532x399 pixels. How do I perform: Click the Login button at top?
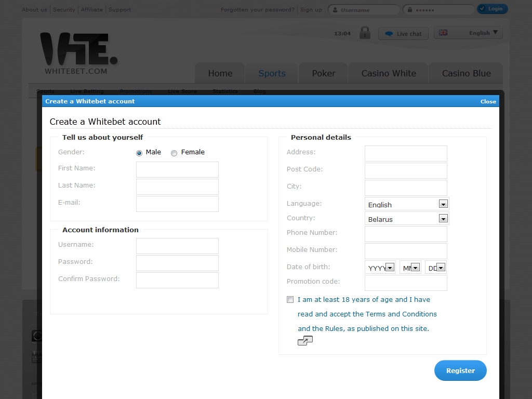pos(492,9)
